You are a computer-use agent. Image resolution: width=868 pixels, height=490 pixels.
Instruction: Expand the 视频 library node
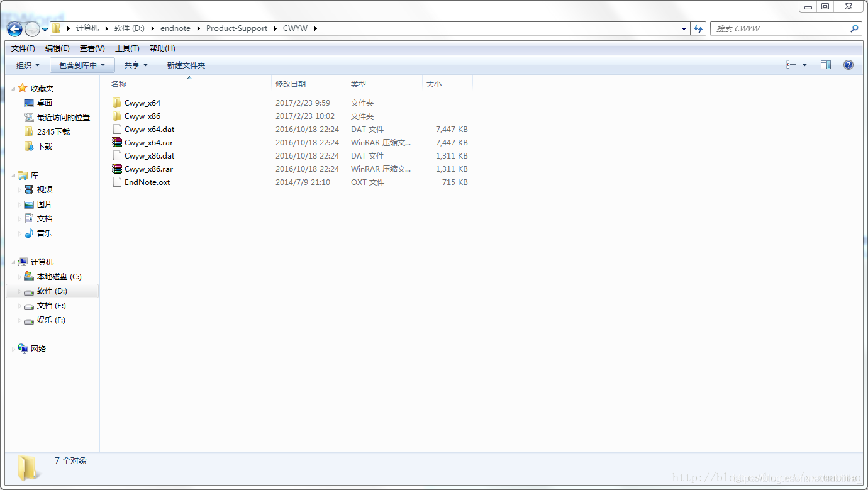click(19, 190)
